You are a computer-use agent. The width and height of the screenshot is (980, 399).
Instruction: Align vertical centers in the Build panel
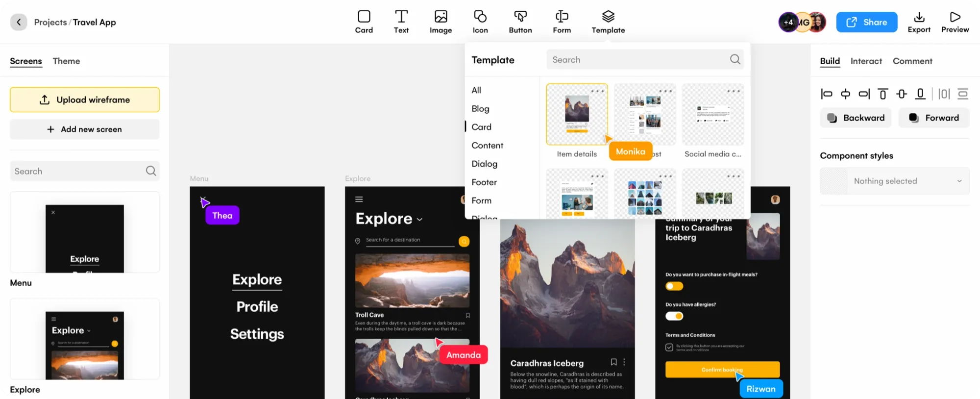click(902, 94)
